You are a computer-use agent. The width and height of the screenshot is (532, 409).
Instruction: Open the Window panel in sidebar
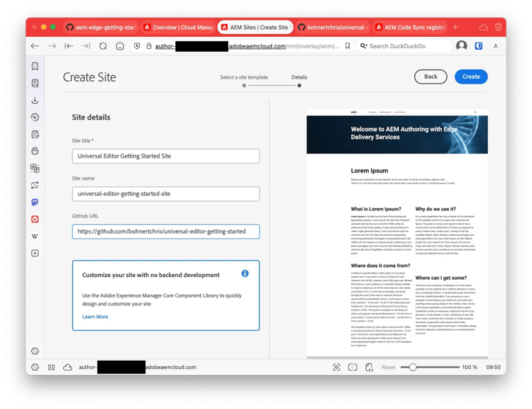click(x=35, y=151)
